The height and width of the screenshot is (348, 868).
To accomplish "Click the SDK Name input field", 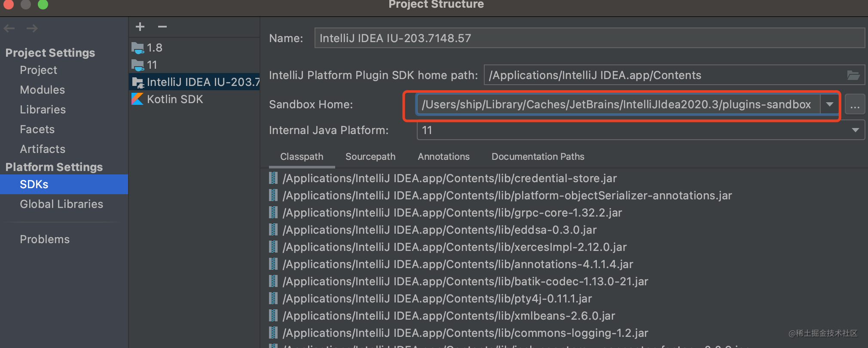I will [590, 38].
